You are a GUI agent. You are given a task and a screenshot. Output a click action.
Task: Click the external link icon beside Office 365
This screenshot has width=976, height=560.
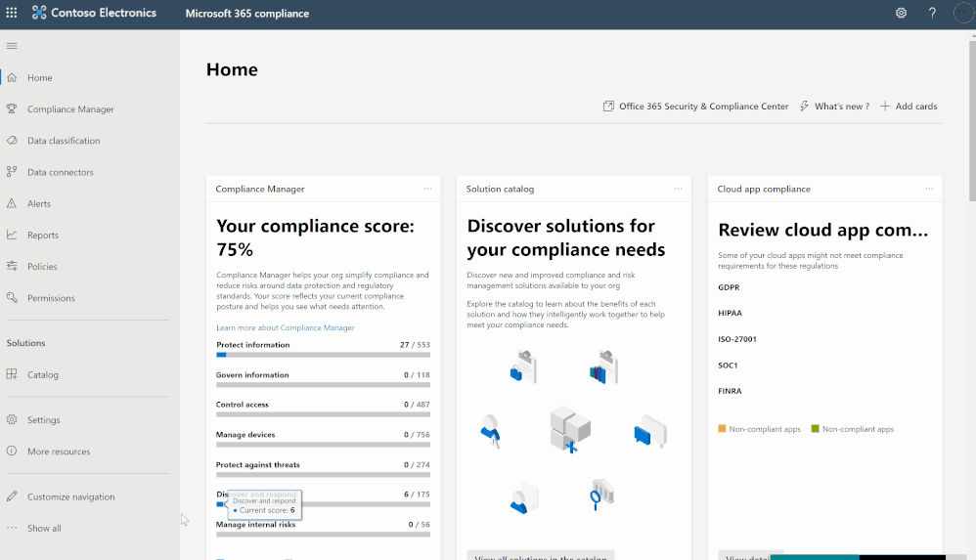608,107
